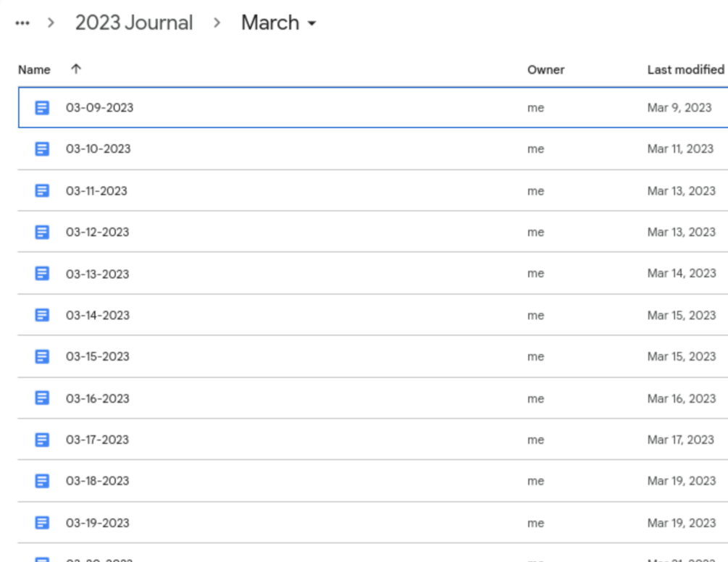Click the Mar 11, 2023 modified date

coord(680,149)
